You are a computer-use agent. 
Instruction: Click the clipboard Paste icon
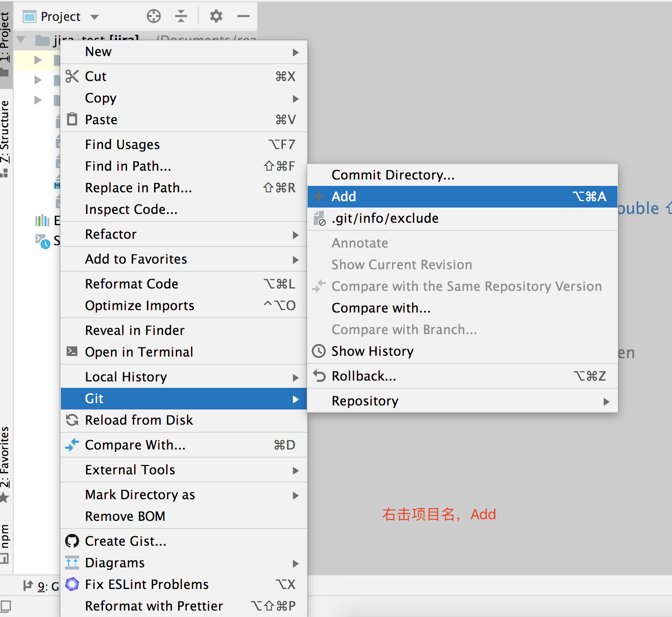72,119
